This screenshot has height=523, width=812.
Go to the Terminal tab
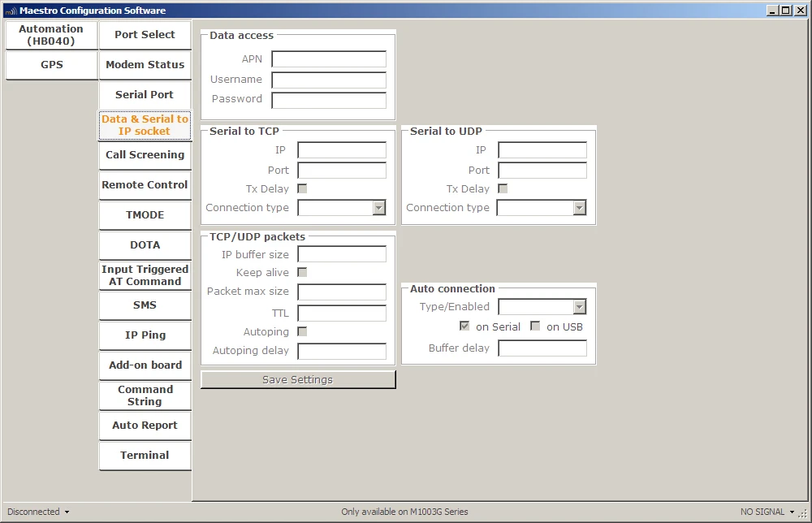pyautogui.click(x=145, y=456)
